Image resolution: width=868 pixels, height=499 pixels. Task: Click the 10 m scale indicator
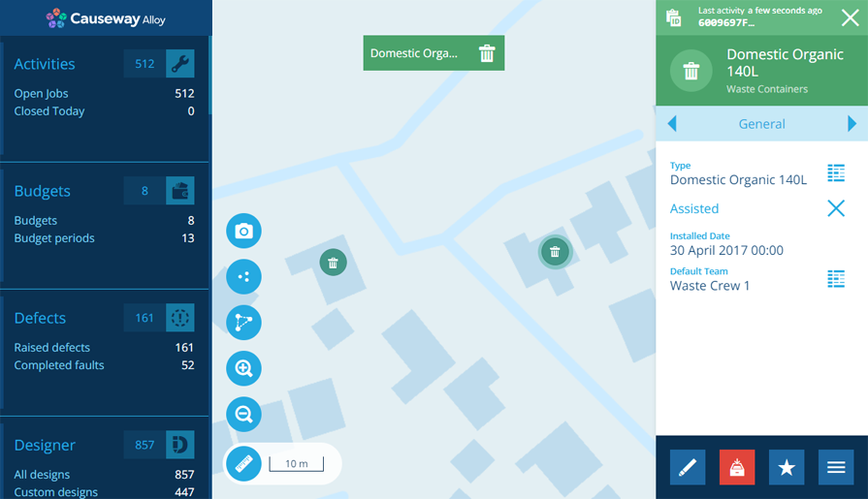click(296, 463)
